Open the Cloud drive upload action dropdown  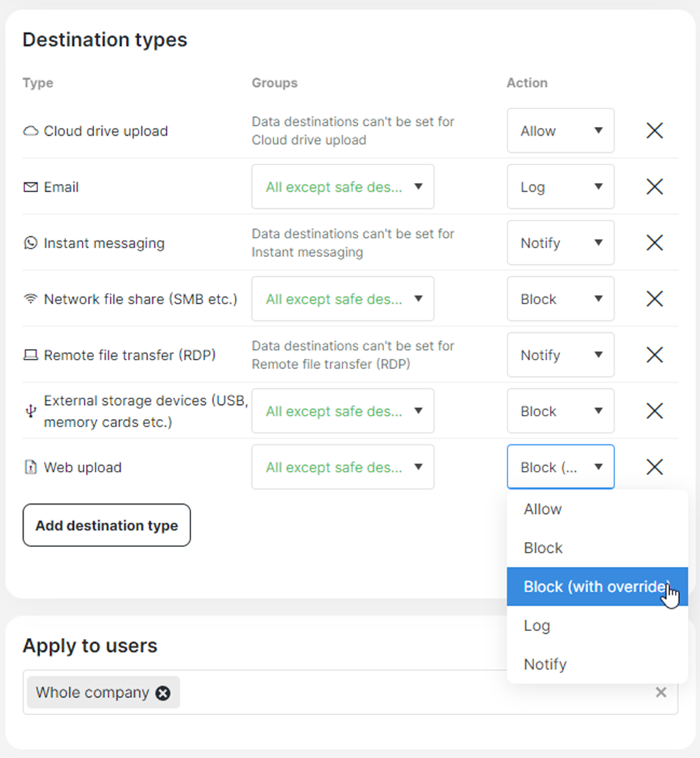[561, 131]
